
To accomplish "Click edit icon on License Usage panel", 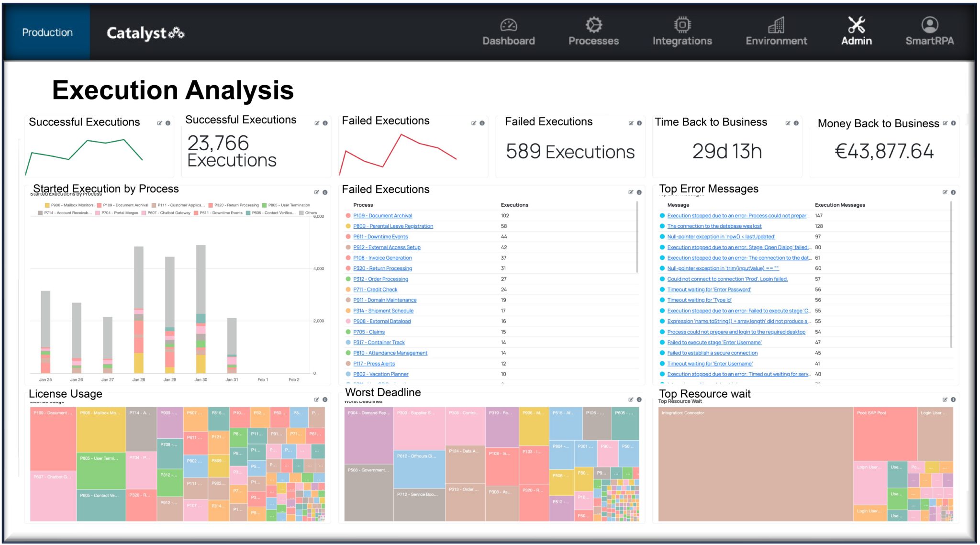I will click(317, 400).
